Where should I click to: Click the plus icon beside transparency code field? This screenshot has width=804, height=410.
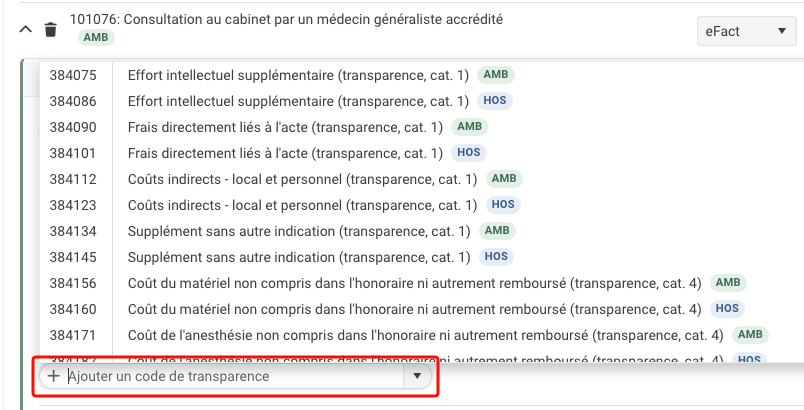pos(54,376)
